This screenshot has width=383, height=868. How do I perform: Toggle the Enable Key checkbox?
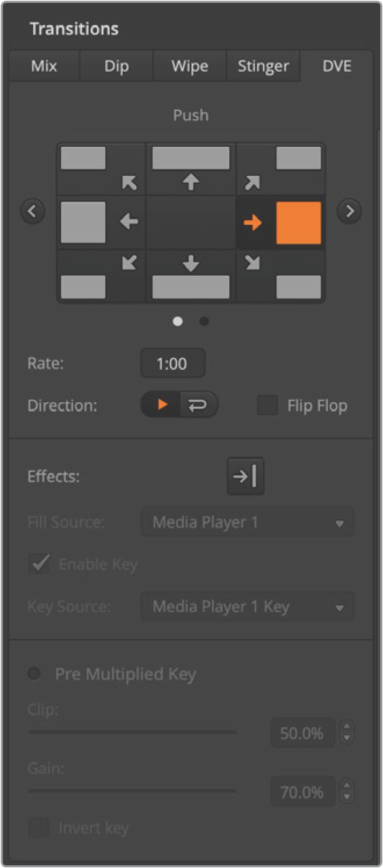[39, 564]
